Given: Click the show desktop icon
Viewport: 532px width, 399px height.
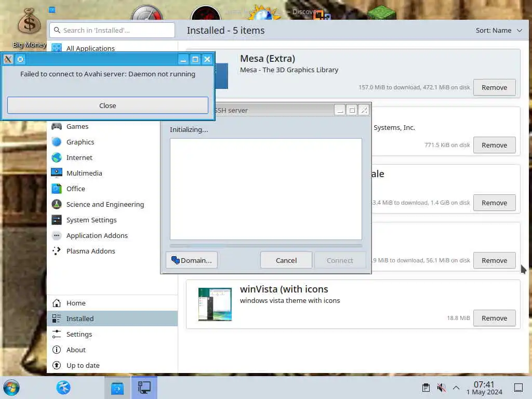Looking at the screenshot, I should (x=518, y=388).
